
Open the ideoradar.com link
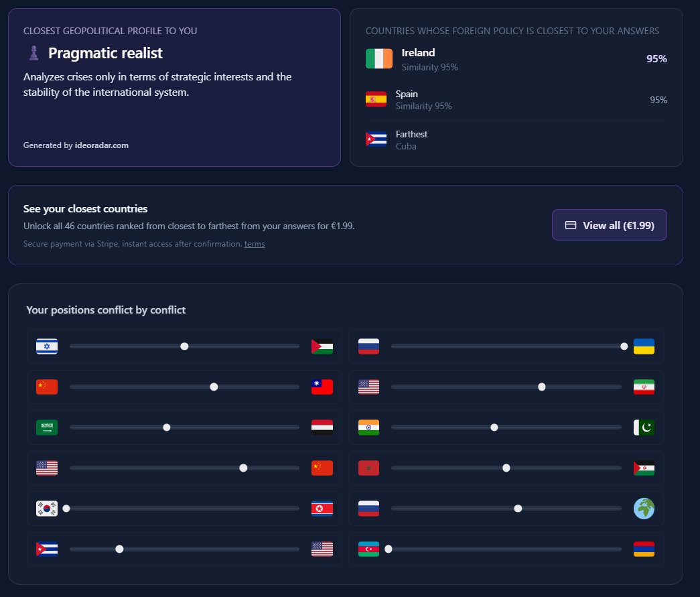pos(101,145)
